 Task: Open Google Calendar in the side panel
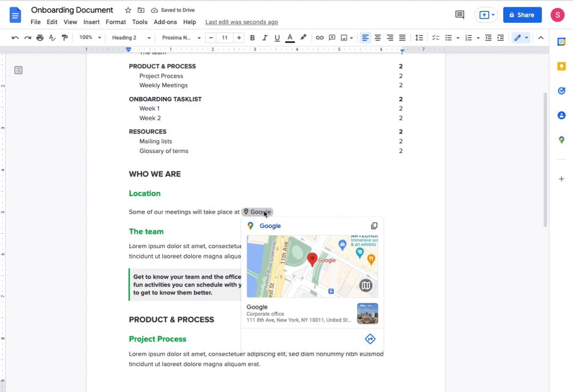click(562, 41)
